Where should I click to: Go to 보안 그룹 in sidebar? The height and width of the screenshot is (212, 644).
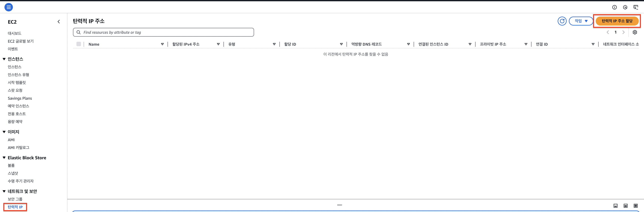coord(15,199)
